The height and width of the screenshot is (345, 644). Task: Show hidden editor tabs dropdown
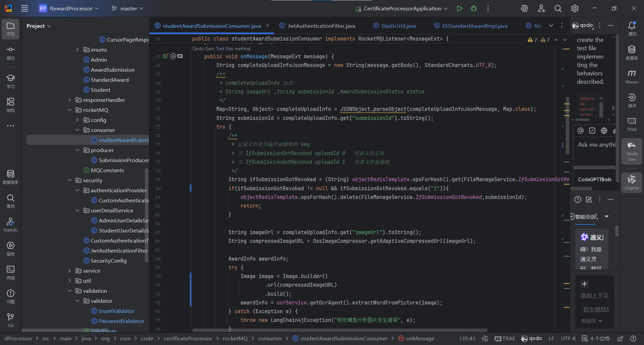551,26
